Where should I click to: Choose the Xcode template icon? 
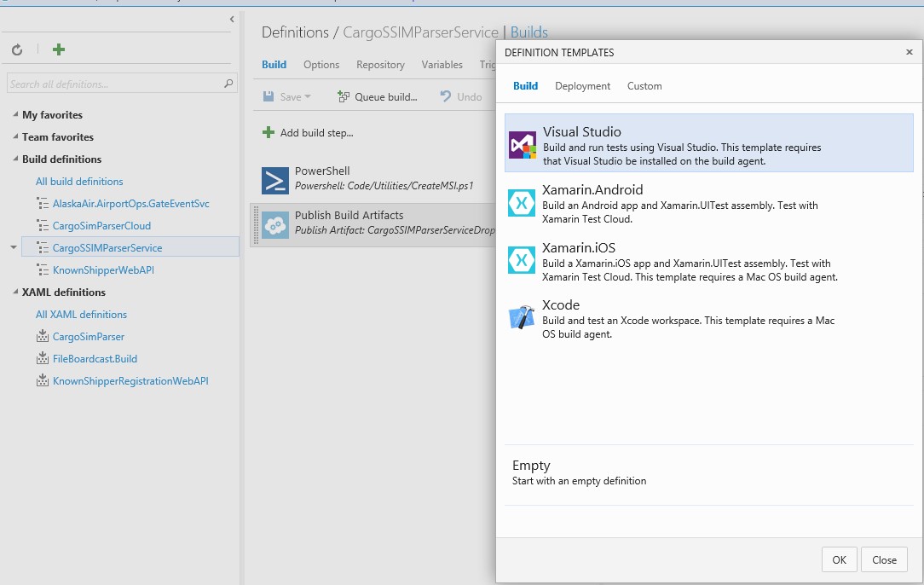[522, 318]
